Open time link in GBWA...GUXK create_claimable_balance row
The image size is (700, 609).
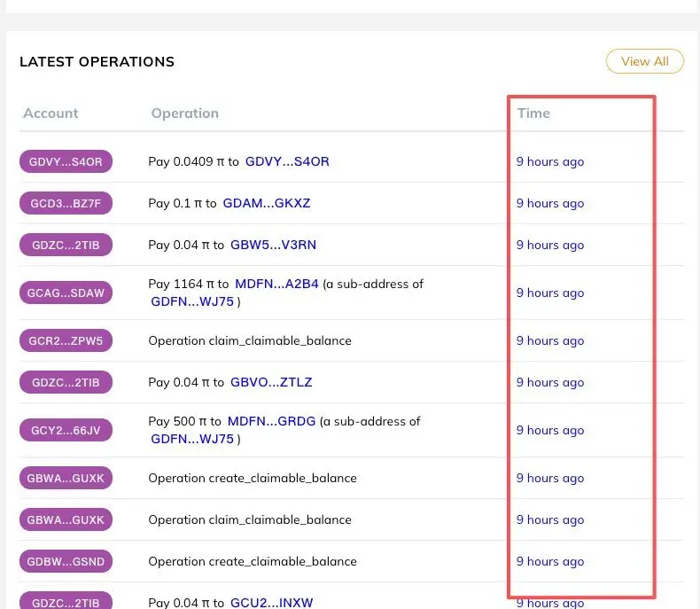pos(550,478)
